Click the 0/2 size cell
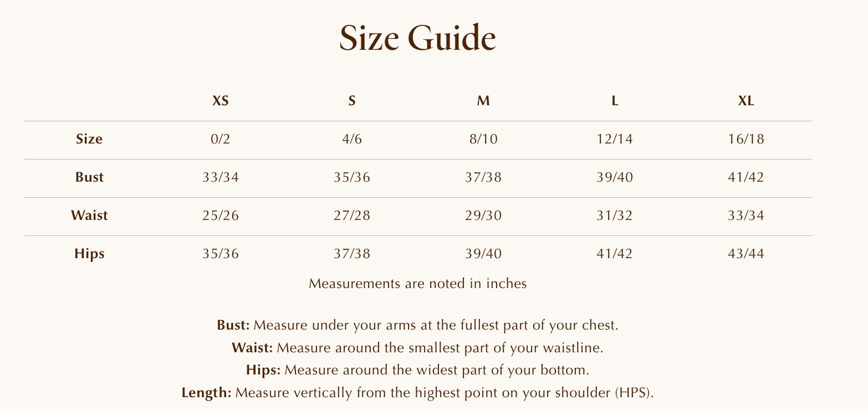Screen dimensions: 868x411 coord(221,139)
